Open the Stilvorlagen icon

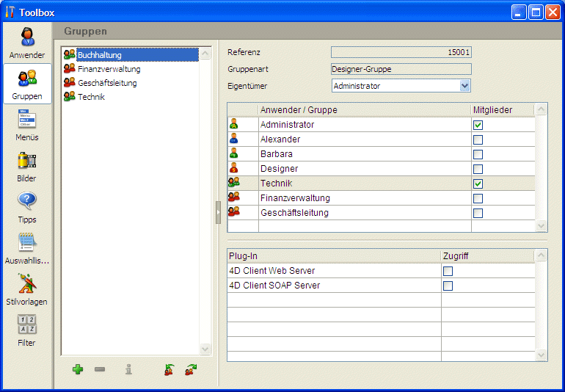coord(27,288)
